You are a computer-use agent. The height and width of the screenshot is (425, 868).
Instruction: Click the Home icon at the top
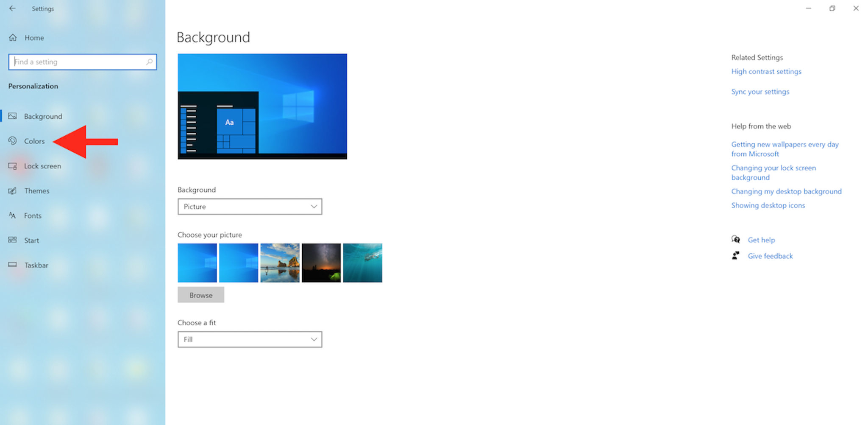click(x=13, y=37)
